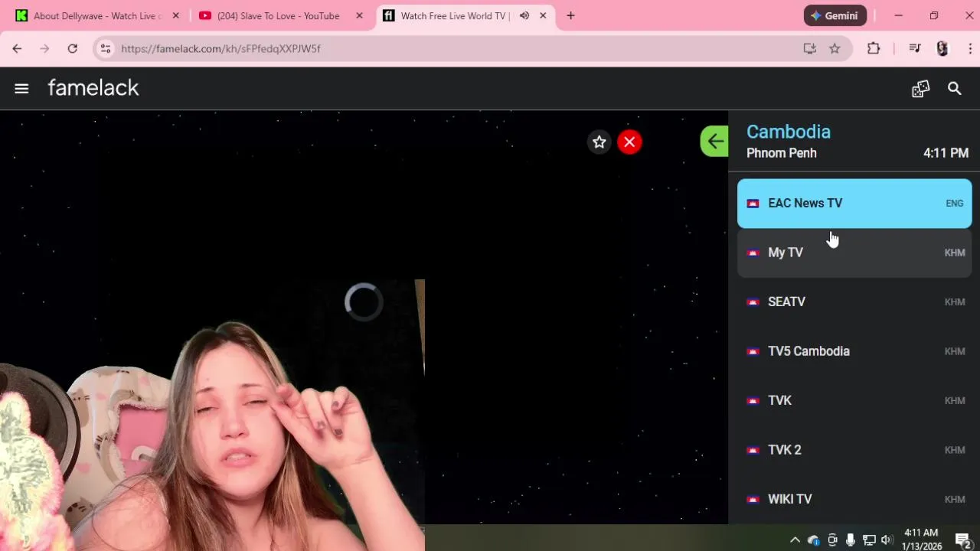Select SEATV channel
The width and height of the screenshot is (980, 551).
coord(854,302)
